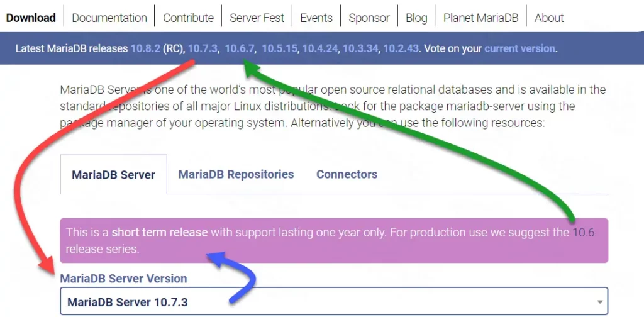This screenshot has height=317, width=644.
Task: Go to the Contribute page
Action: tap(188, 18)
